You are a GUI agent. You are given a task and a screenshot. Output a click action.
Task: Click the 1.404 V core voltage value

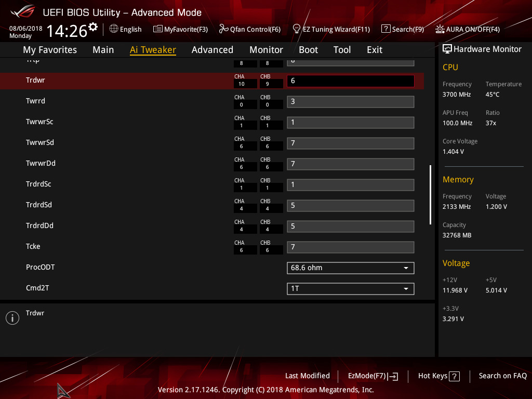(453, 152)
